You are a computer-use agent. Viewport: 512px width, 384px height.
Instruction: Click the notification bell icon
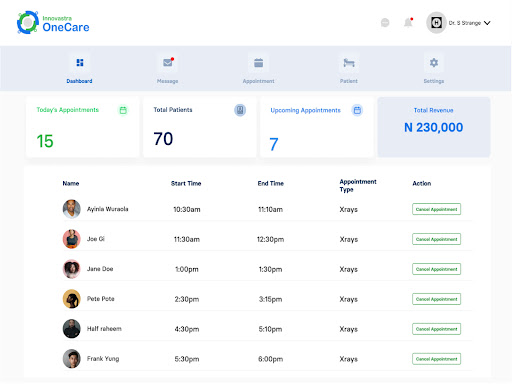point(408,23)
